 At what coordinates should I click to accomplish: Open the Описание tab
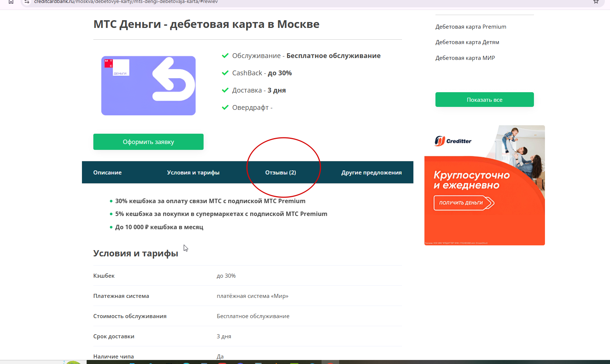[107, 173]
